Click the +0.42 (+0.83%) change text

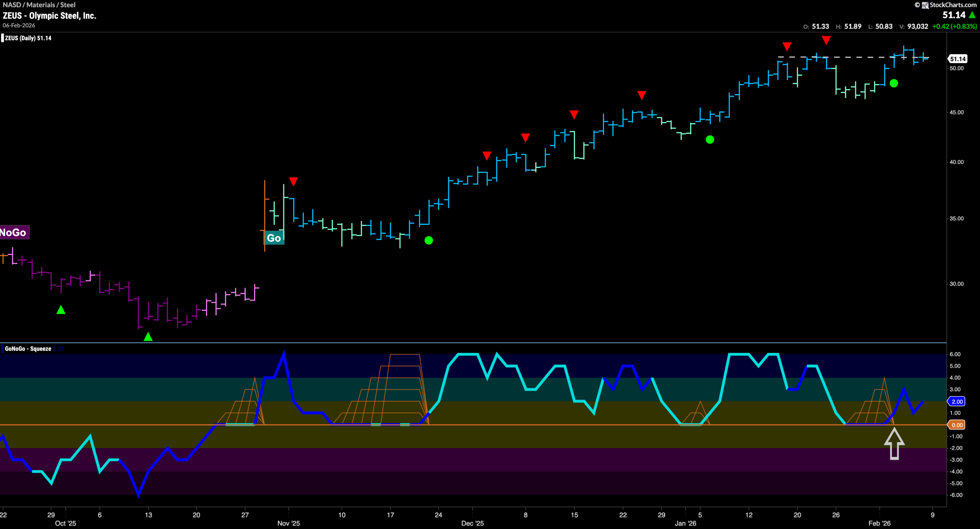coord(954,26)
